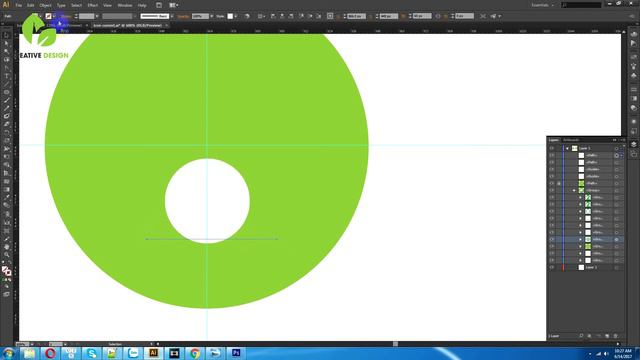
Task: Click Create New Layer icon in Layers panel
Action: pyautogui.click(x=607, y=336)
